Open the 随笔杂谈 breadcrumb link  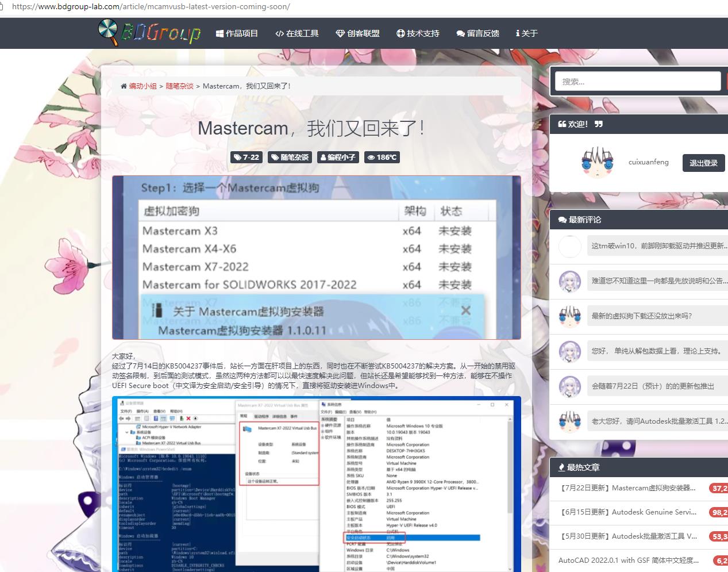coord(180,86)
